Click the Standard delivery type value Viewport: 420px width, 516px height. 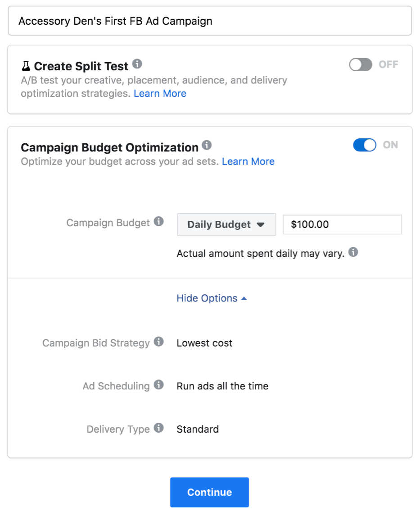198,429
